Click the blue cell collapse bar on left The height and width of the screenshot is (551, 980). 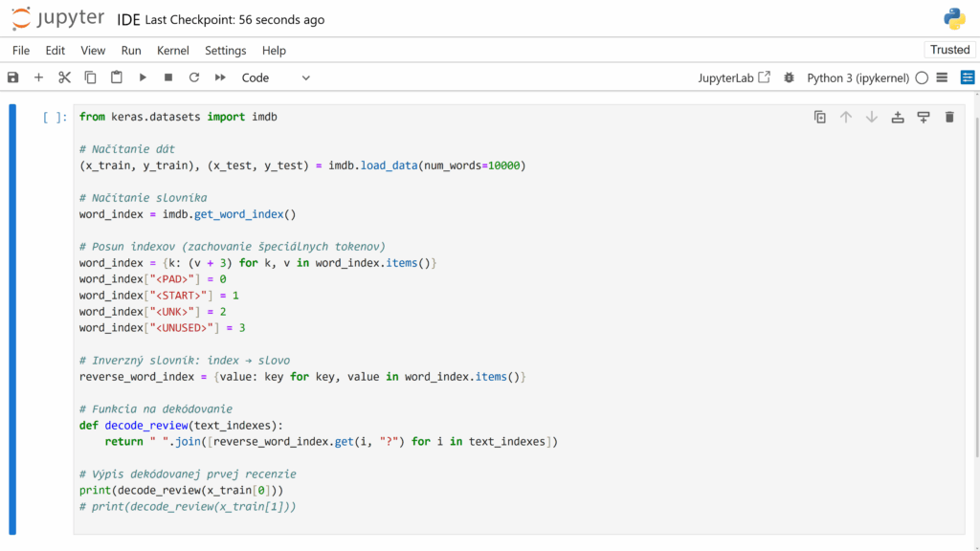coord(12,320)
